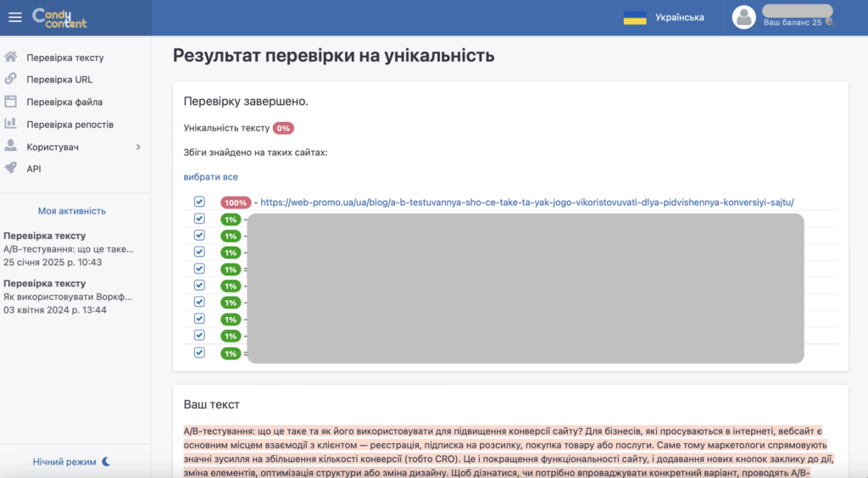Open Перевірка файла in the sidebar
This screenshot has height=478, width=868.
pyautogui.click(x=64, y=102)
